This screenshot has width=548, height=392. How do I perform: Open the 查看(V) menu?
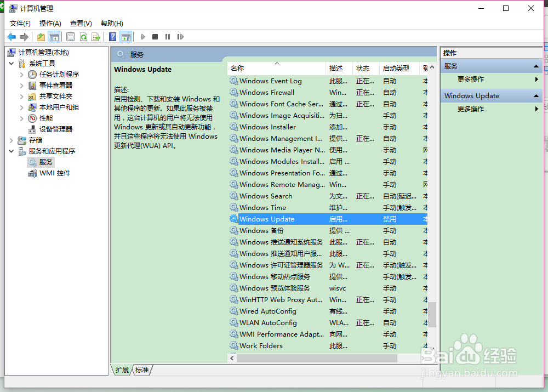tap(81, 24)
